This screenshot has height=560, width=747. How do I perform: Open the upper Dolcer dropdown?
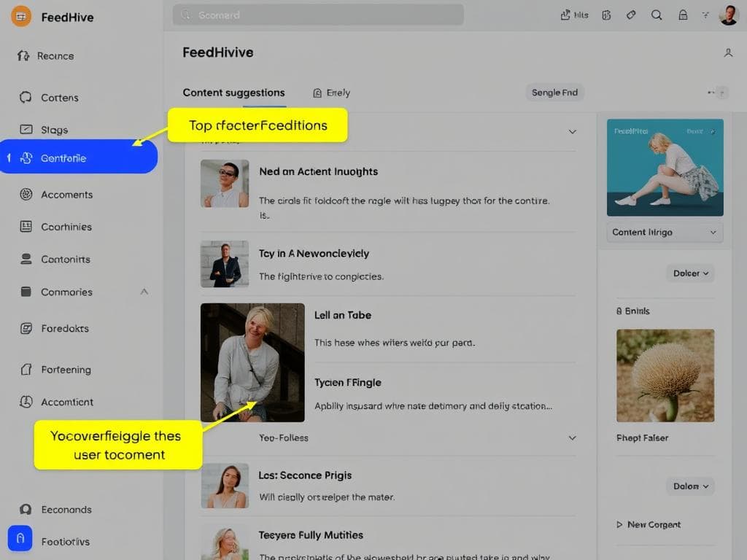pos(690,273)
